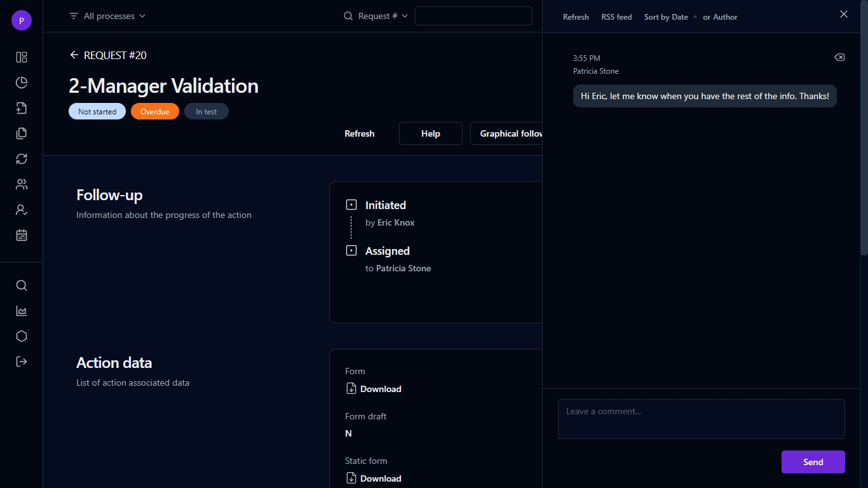Toggle the Sort by Date order arrow
The width and height of the screenshot is (868, 488).
[695, 17]
